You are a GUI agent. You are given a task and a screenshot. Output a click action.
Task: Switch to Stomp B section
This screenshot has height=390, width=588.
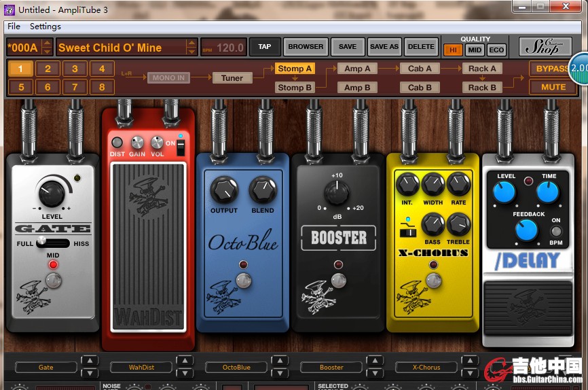(295, 88)
